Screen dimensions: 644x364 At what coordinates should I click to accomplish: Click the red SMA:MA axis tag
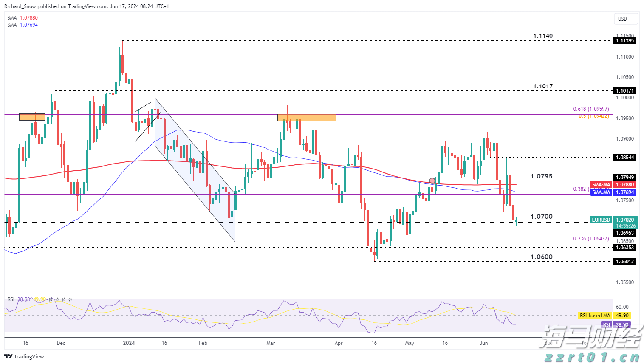coord(601,185)
